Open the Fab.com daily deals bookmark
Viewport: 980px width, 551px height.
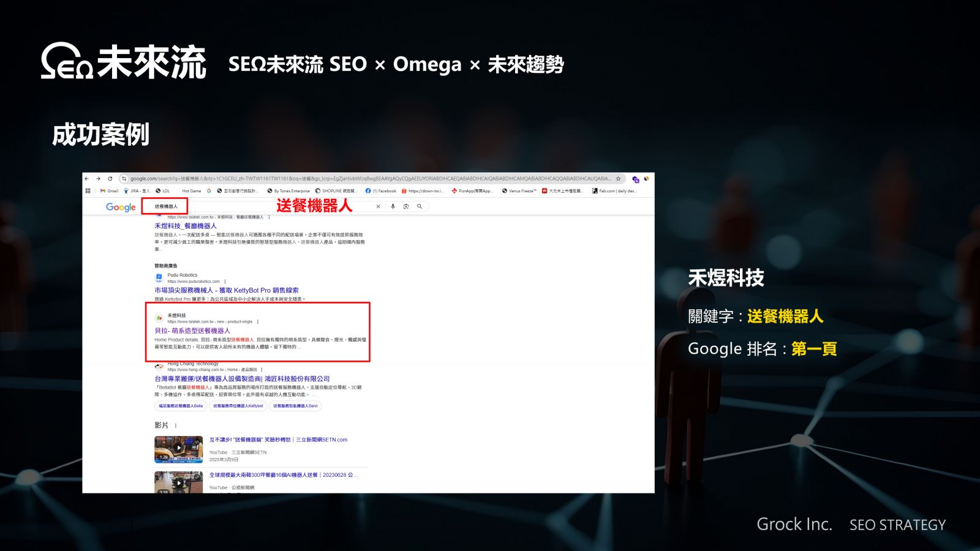(615, 191)
